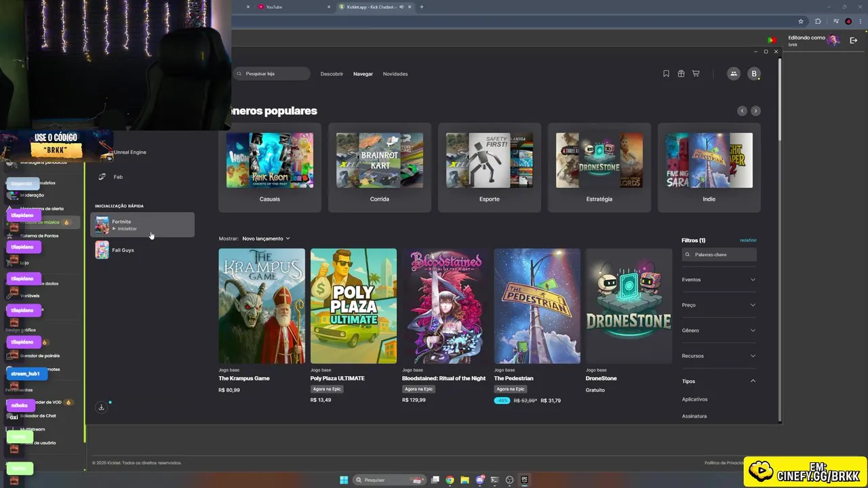
Task: Click the Kicklet logout icon
Action: [x=854, y=41]
